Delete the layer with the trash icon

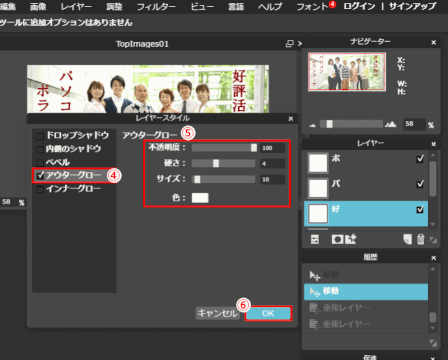coord(421,239)
